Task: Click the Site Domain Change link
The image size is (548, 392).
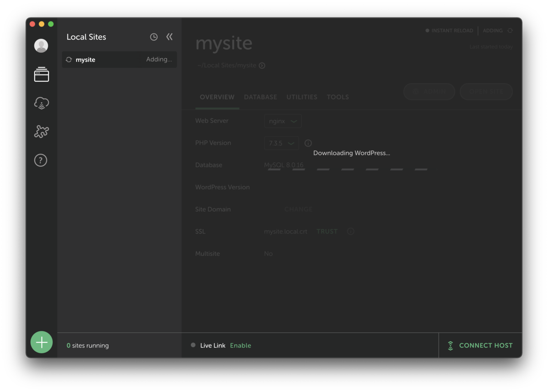Action: tap(298, 209)
